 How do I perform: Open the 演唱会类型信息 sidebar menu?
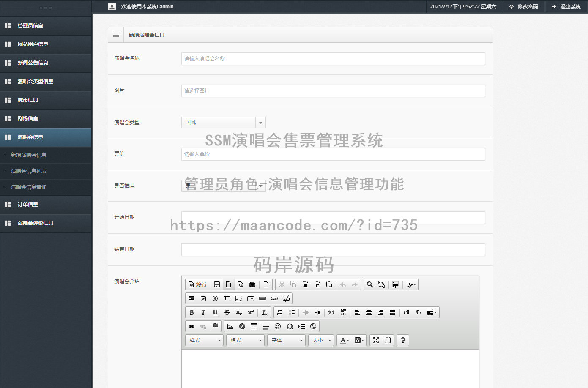pyautogui.click(x=46, y=82)
